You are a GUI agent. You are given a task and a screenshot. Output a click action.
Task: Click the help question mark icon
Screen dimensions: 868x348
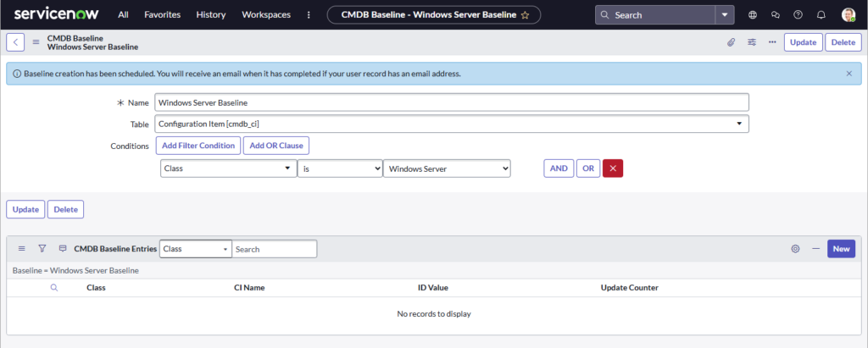point(797,15)
